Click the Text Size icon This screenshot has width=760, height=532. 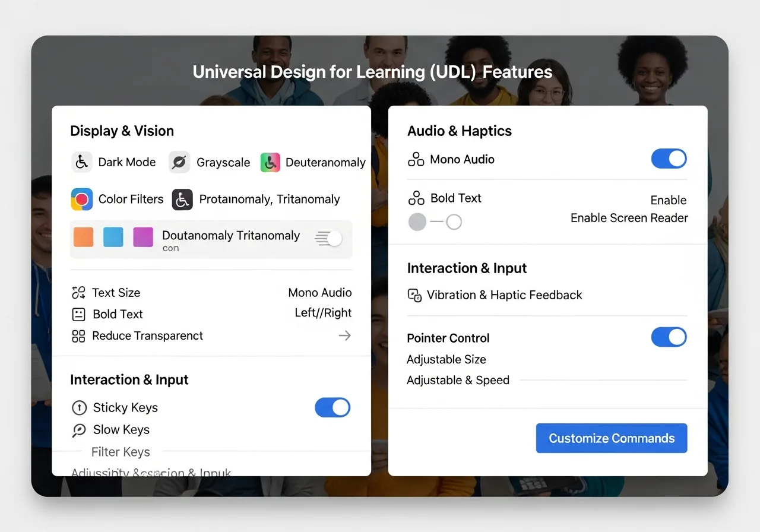click(78, 293)
